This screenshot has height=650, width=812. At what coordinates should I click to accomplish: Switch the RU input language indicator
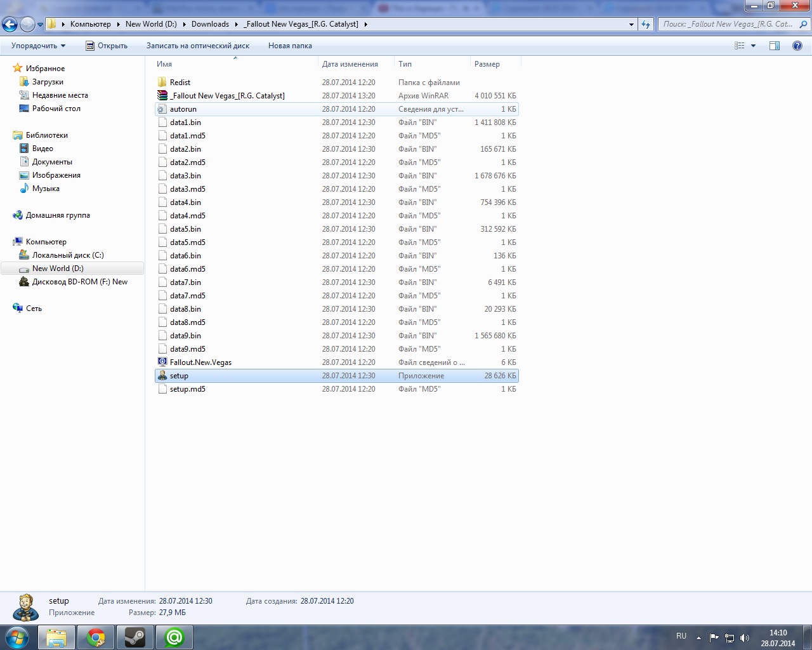681,636
